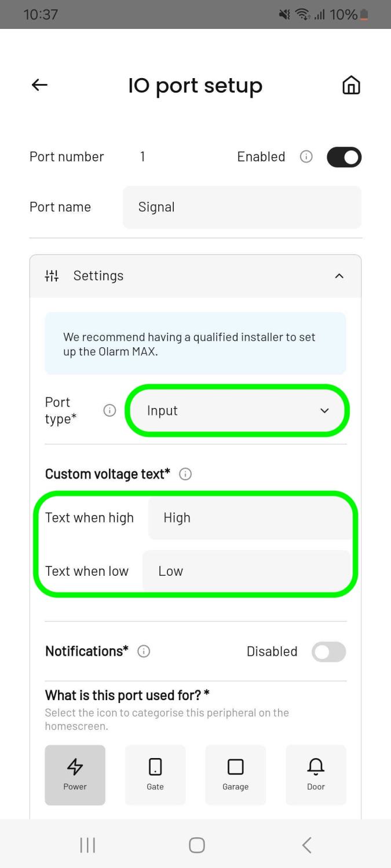Open info icon next to Enabled
Screen dimensions: 391x868
[x=306, y=157]
